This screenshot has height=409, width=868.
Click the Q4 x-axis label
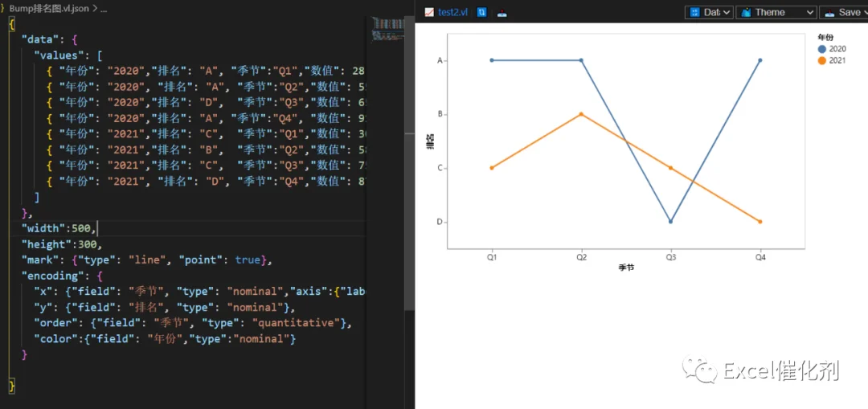[x=760, y=257]
